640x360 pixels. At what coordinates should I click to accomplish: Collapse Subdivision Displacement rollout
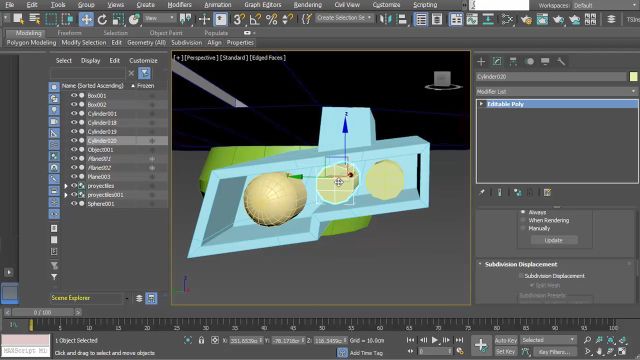tap(480, 264)
